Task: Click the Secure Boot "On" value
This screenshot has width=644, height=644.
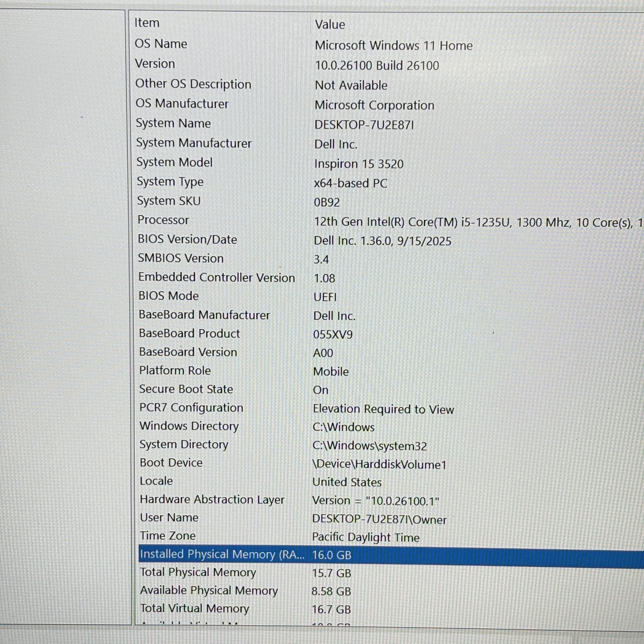Action: 320,390
